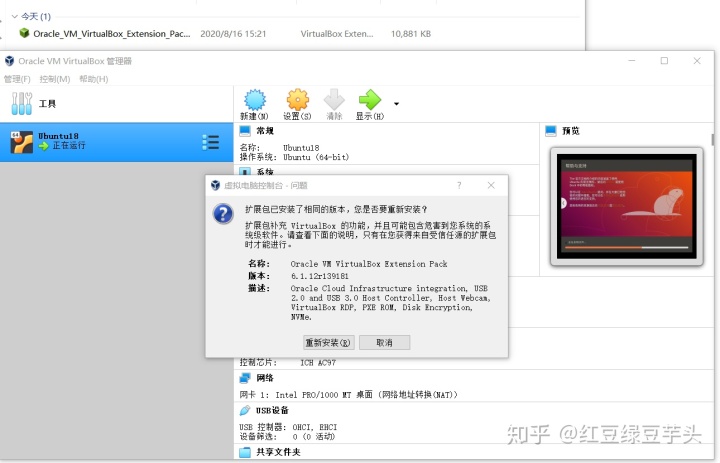Click the 'USB 控制器: OHCI, EHCI' line
Image resolution: width=720 pixels, height=463 pixels.
pos(288,427)
